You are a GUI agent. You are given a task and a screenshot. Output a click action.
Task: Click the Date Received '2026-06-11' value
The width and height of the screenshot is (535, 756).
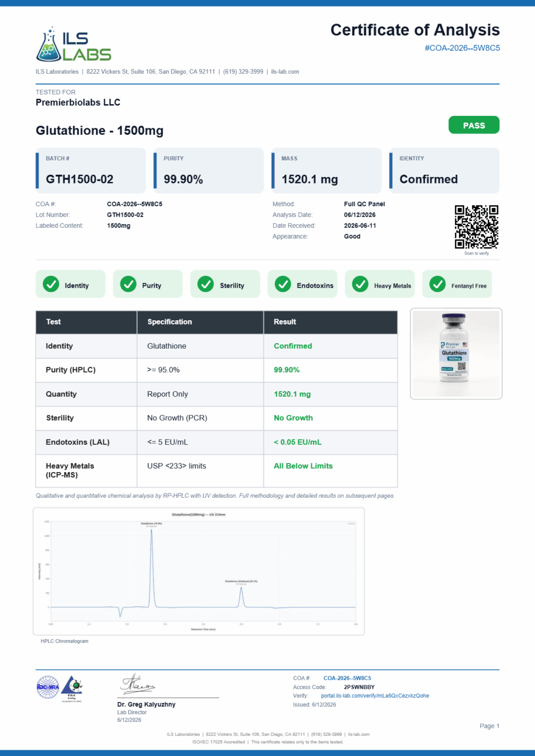click(x=360, y=226)
